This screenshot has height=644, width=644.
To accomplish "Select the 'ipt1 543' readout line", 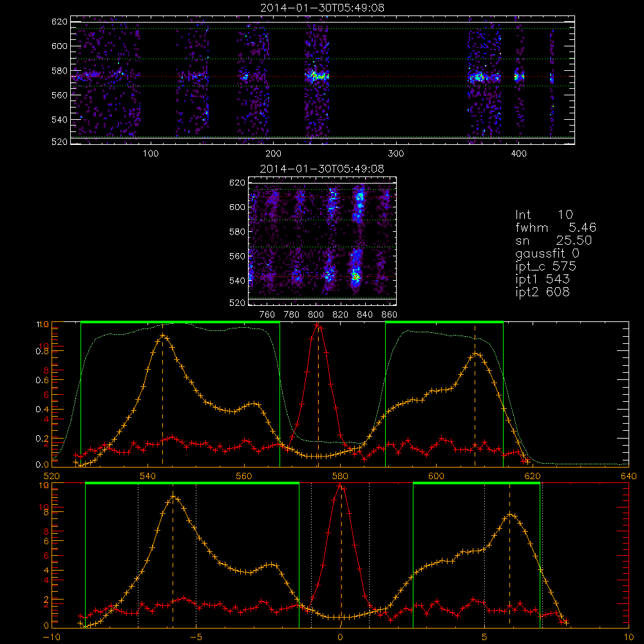I will click(x=542, y=279).
